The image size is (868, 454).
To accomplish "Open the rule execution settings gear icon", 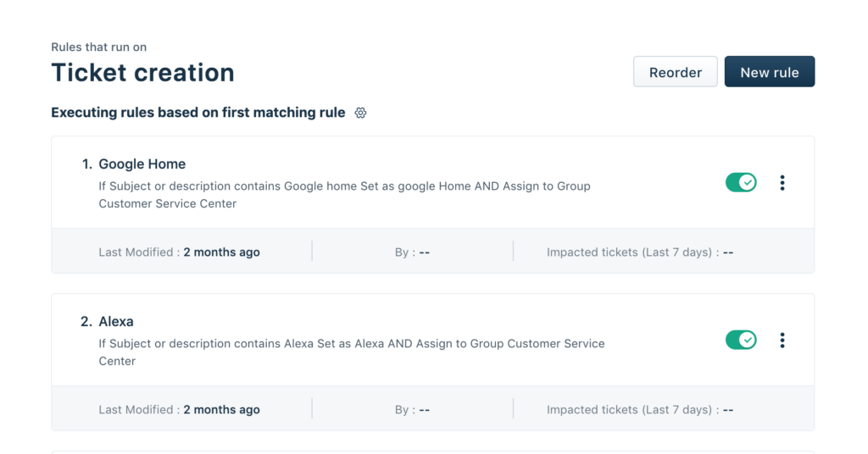I will coord(360,113).
